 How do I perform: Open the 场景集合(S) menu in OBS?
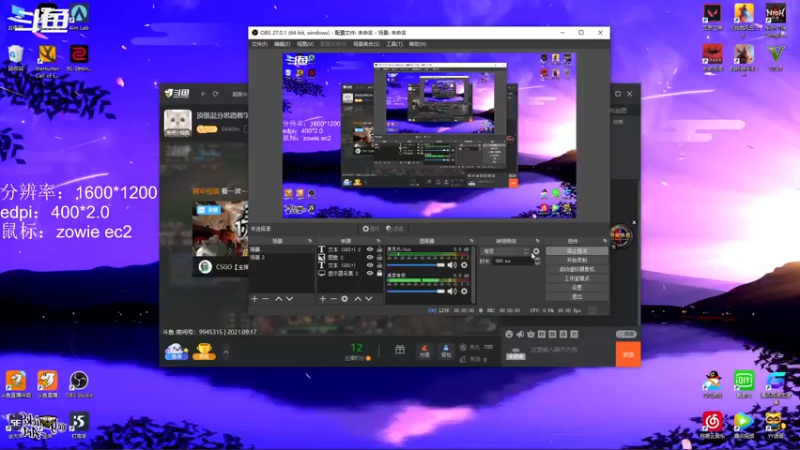pos(366,44)
